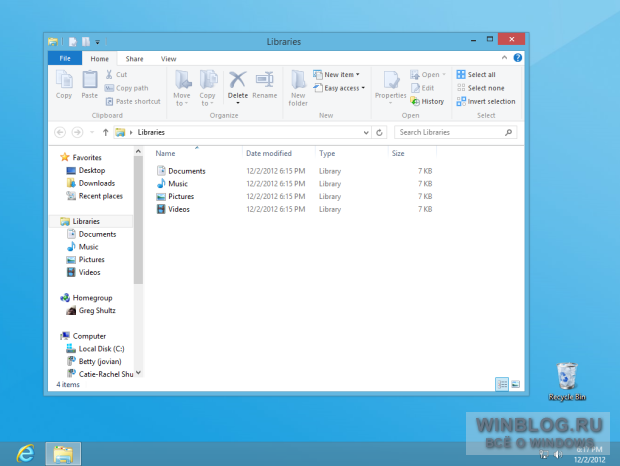Click the blue Help question mark icon
Screen dimensions: 620x466
(518, 58)
